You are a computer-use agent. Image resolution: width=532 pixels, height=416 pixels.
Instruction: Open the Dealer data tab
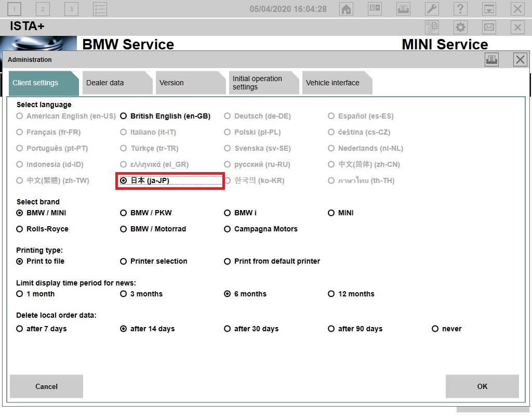coord(117,83)
